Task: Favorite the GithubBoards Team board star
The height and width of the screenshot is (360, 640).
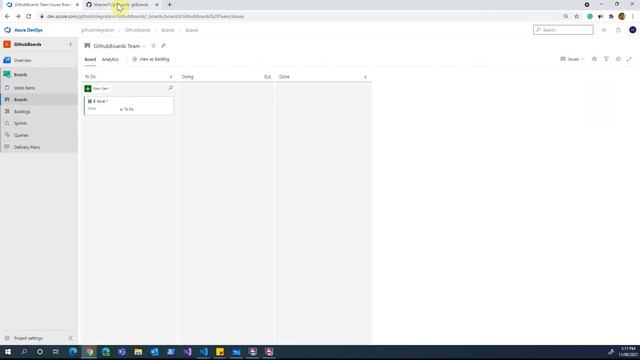Action: pos(153,46)
